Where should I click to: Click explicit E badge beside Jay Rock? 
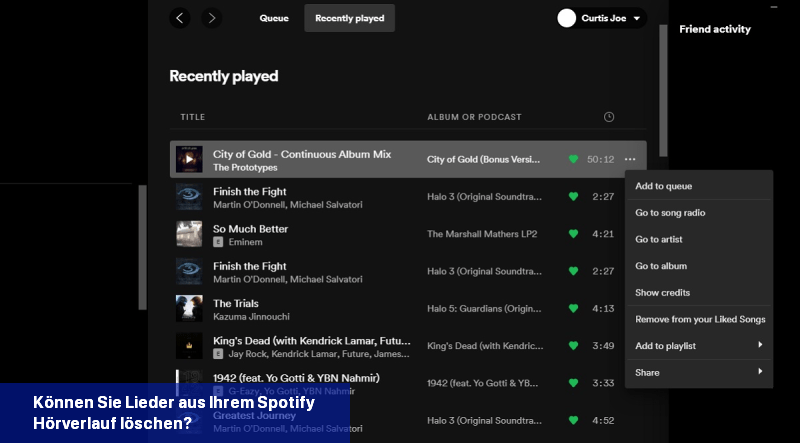(218, 354)
